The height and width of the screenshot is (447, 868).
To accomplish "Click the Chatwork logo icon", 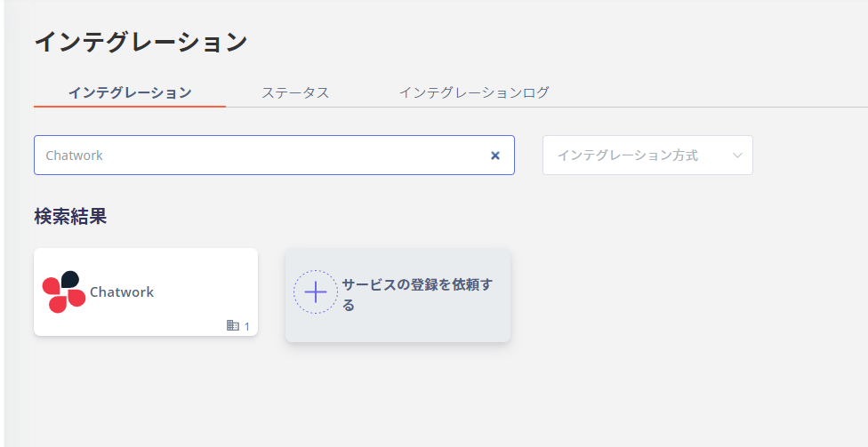I will [x=64, y=292].
